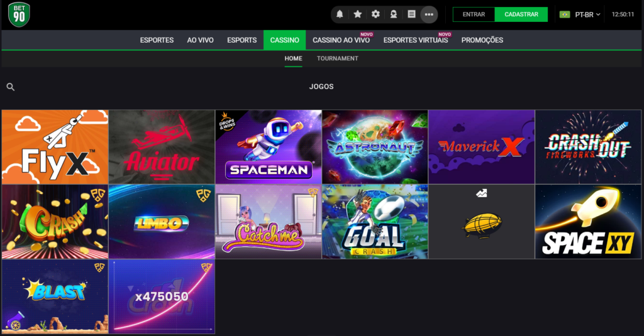Launch the Maverick X game
The image size is (644, 336).
click(x=481, y=147)
